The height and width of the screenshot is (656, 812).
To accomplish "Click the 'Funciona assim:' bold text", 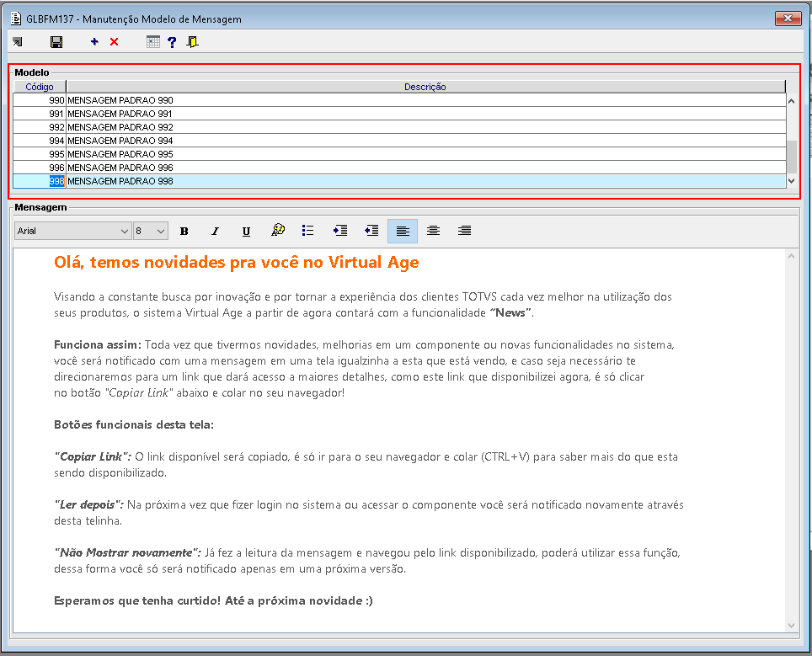I will click(x=98, y=344).
